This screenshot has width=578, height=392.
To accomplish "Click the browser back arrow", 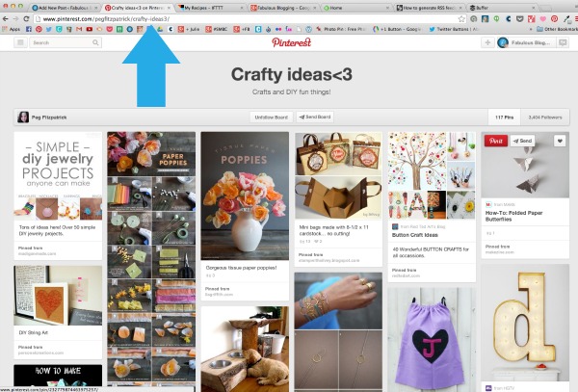I will (6, 18).
